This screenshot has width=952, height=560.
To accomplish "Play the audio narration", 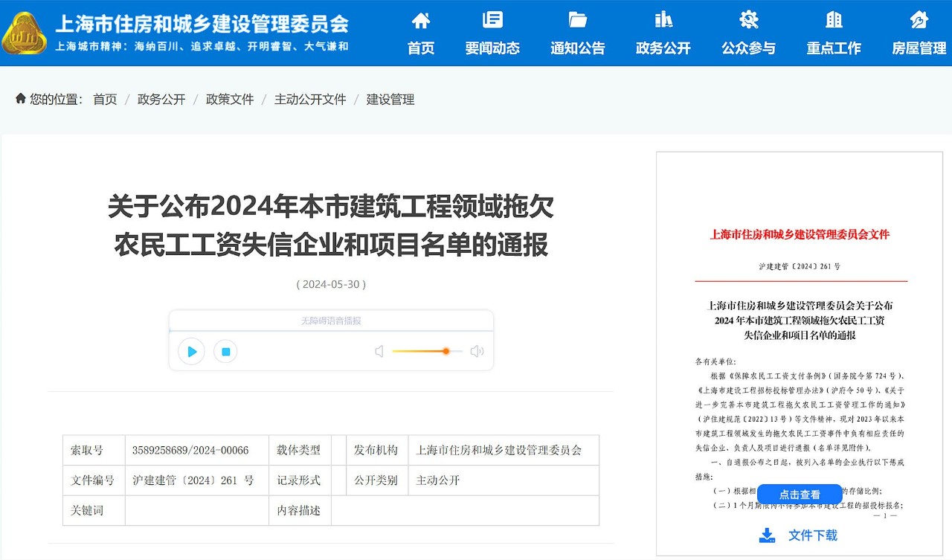I will tap(191, 352).
